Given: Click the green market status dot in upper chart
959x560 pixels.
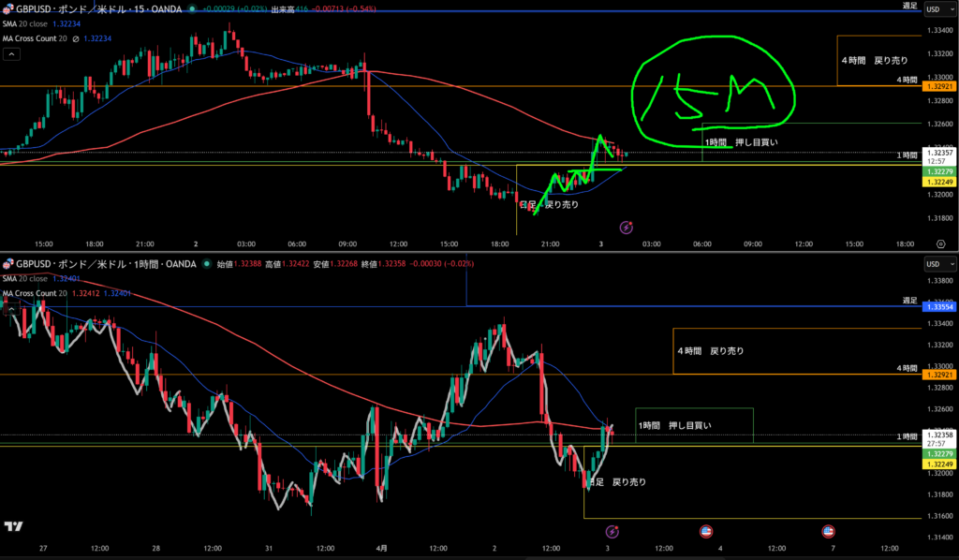Looking at the screenshot, I should pyautogui.click(x=193, y=8).
